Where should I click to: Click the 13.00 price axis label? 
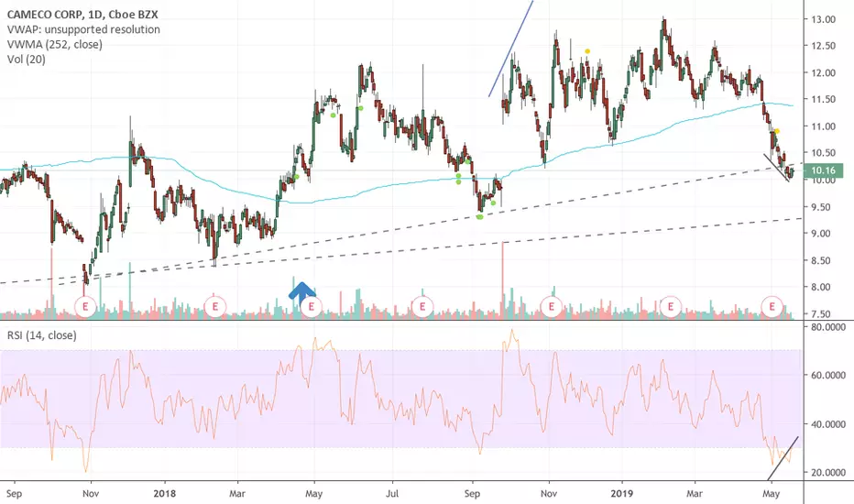[824, 19]
